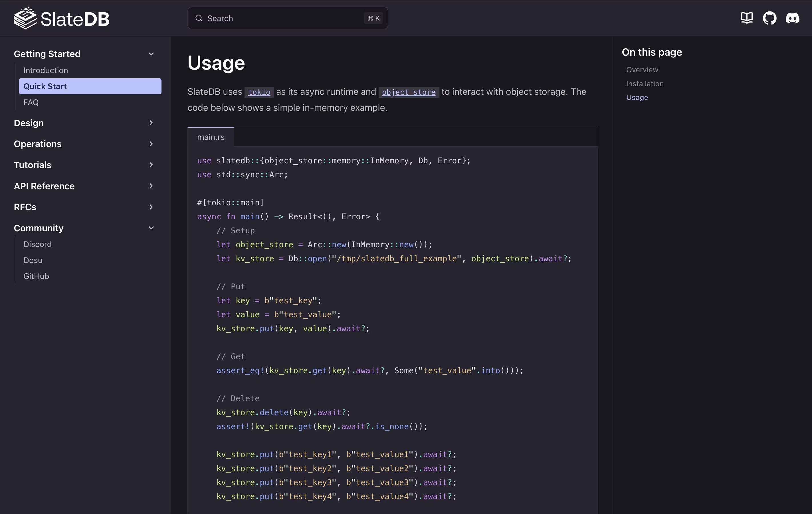Click the SlateDB logo icon
This screenshot has width=812, height=514.
[25, 18]
